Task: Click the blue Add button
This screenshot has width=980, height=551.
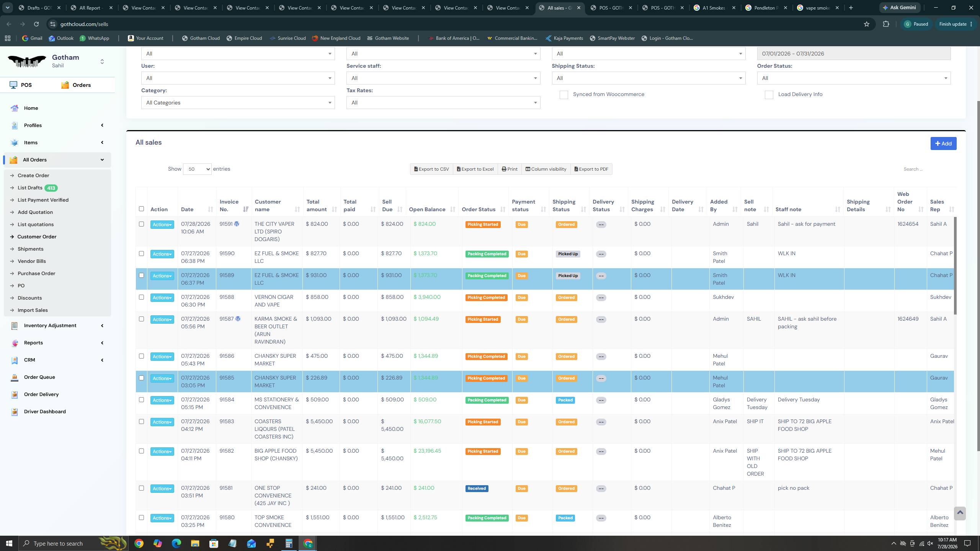Action: click(943, 143)
